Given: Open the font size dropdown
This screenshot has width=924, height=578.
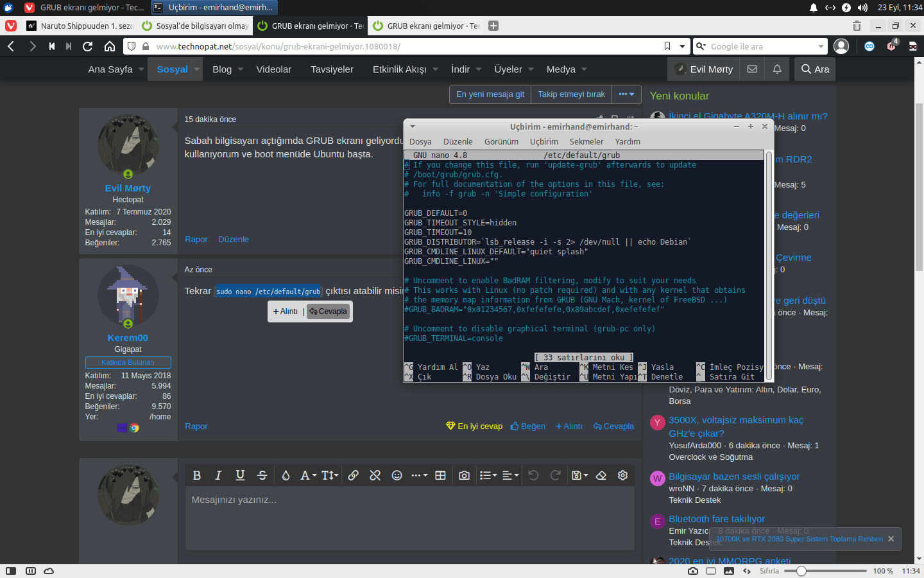Looking at the screenshot, I should (x=330, y=475).
